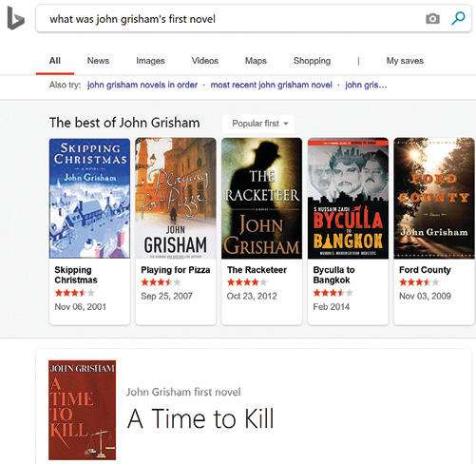Click the 'Byculla to Bangkok' title text
Viewport: 476px width, 464px height.
pos(333,275)
